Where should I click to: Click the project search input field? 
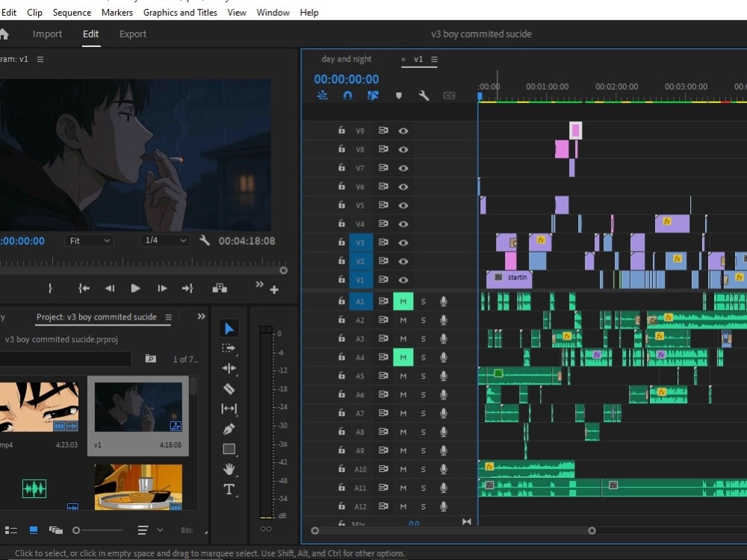point(66,358)
